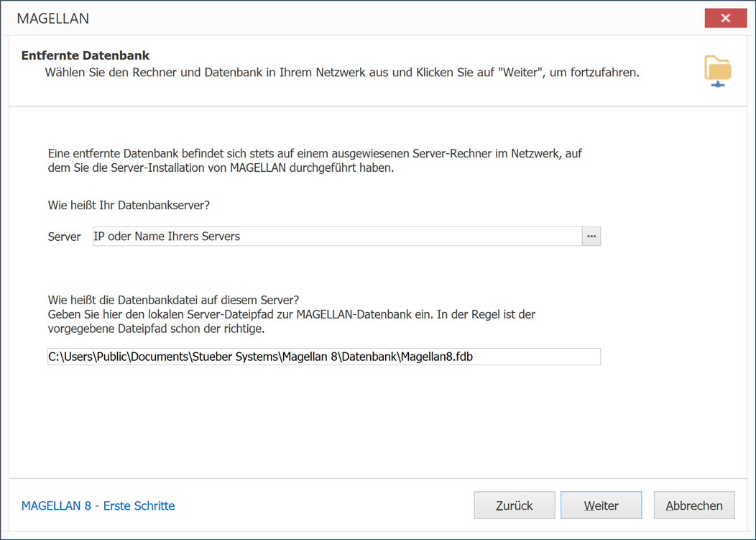Click 'Wie heißt die Datenbankdatei auf diesem Server?' text
This screenshot has width=756, height=540.
[x=174, y=300]
